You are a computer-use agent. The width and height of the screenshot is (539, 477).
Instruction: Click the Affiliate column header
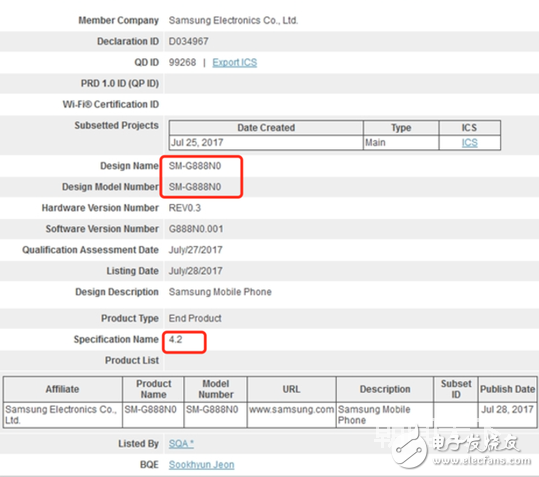pyautogui.click(x=63, y=389)
